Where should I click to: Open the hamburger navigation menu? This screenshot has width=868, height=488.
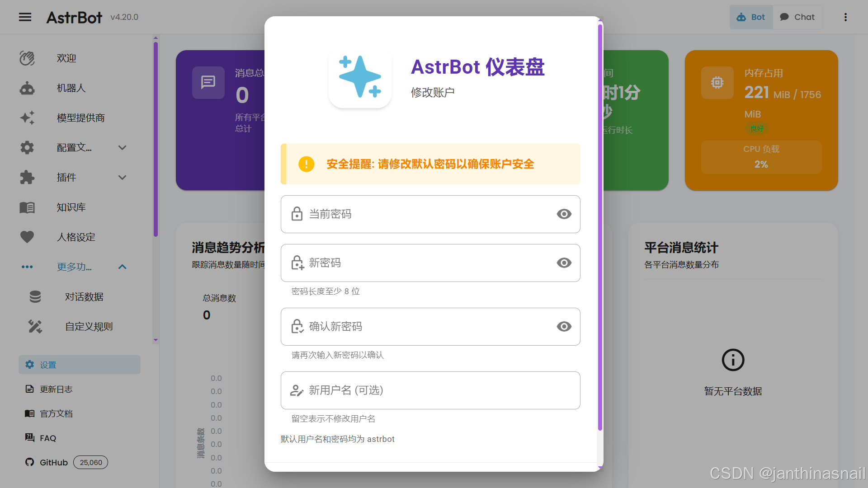pos(25,17)
